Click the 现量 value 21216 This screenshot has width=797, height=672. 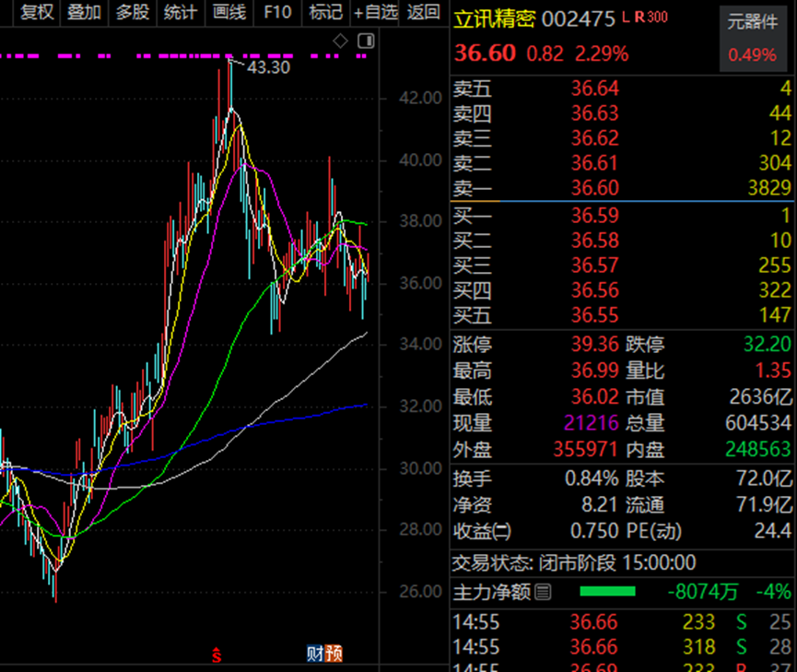pos(592,423)
